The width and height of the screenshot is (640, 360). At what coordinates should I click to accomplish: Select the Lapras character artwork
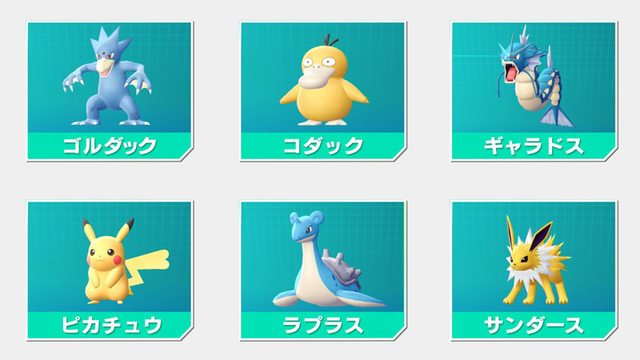pyautogui.click(x=329, y=259)
